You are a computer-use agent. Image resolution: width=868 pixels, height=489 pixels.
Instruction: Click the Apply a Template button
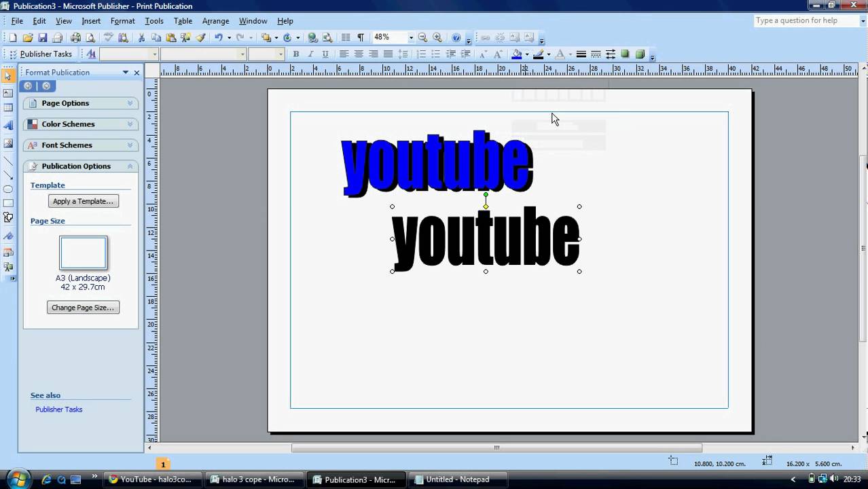click(84, 201)
